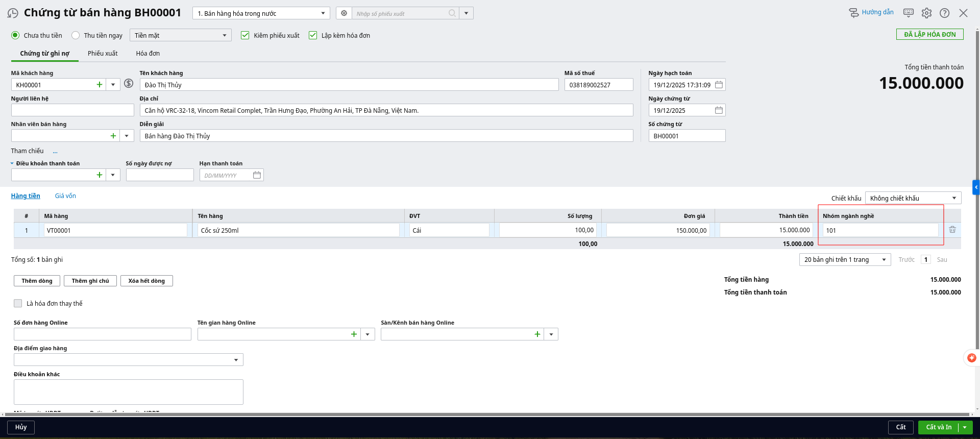Click the Diễn giải input field
This screenshot has height=439, width=980.
click(386, 136)
